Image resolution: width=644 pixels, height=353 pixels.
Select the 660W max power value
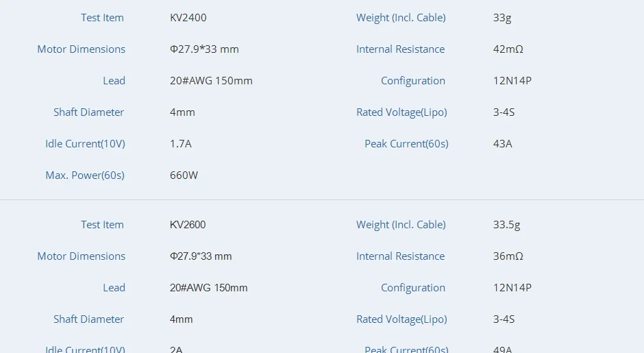point(184,175)
